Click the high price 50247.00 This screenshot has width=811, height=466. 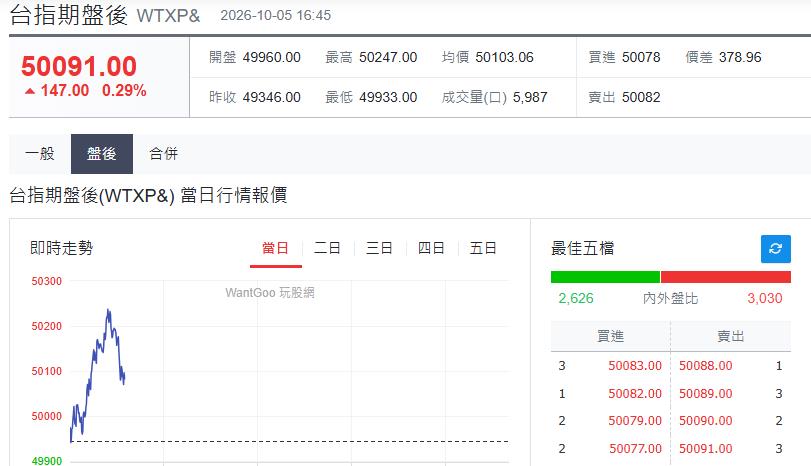388,57
